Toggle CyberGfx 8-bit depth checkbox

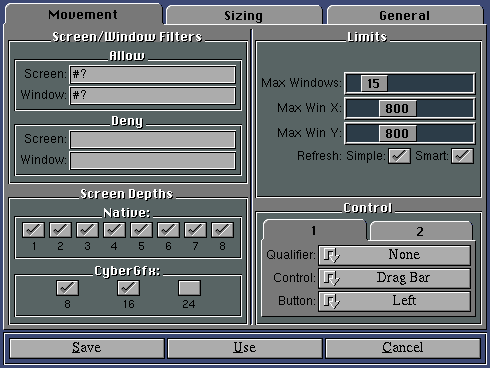(x=67, y=288)
